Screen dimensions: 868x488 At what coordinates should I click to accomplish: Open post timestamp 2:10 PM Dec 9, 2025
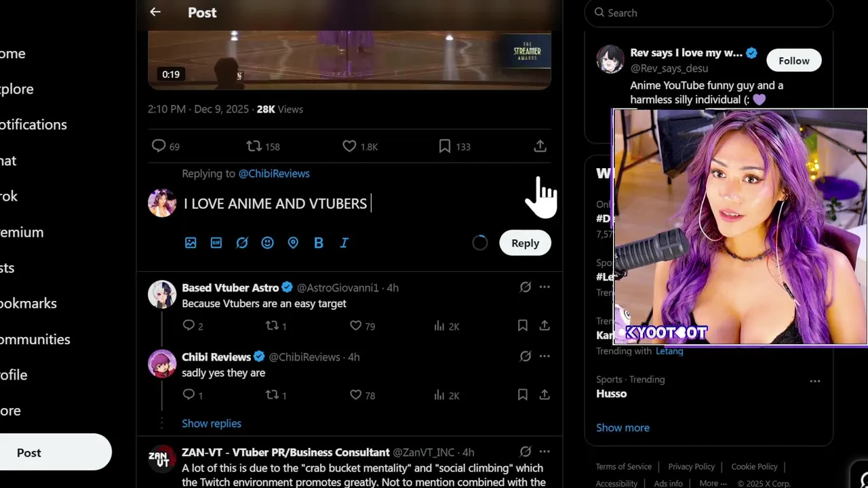pos(198,109)
